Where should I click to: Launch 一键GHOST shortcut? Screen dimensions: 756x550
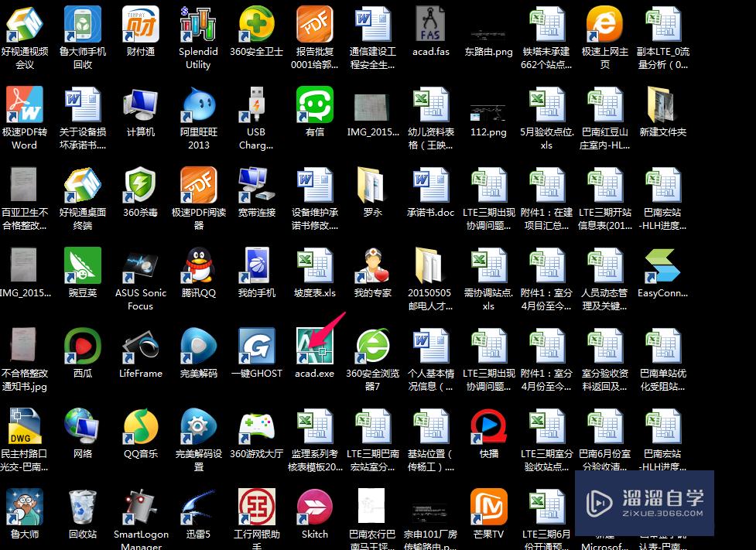click(x=256, y=346)
